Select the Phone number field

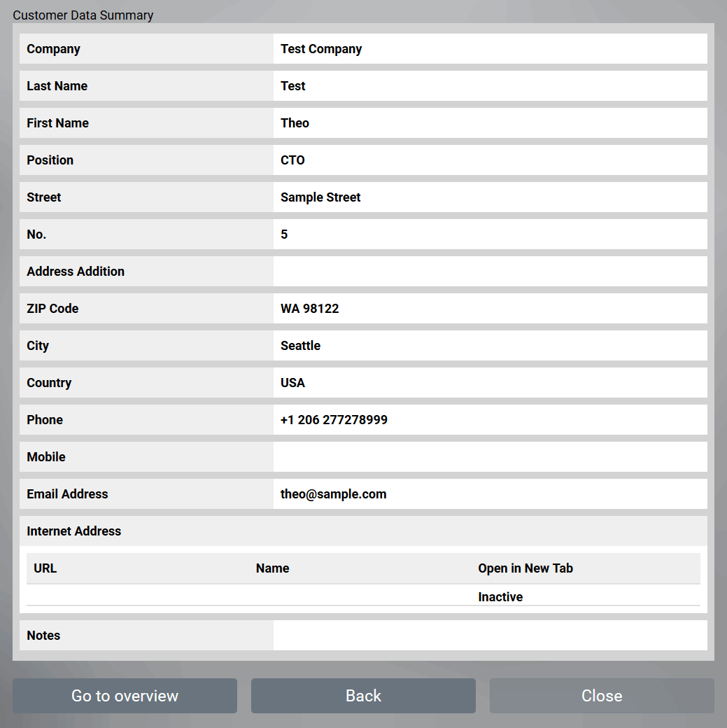[490, 419]
